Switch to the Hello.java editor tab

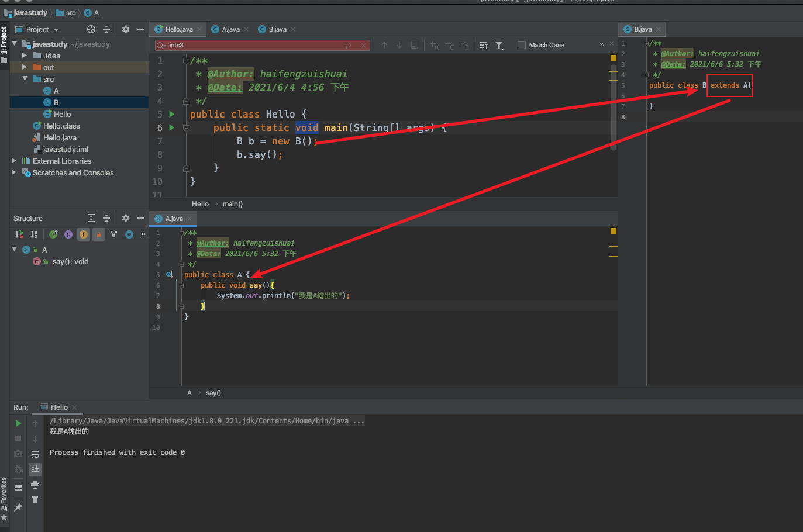point(178,29)
